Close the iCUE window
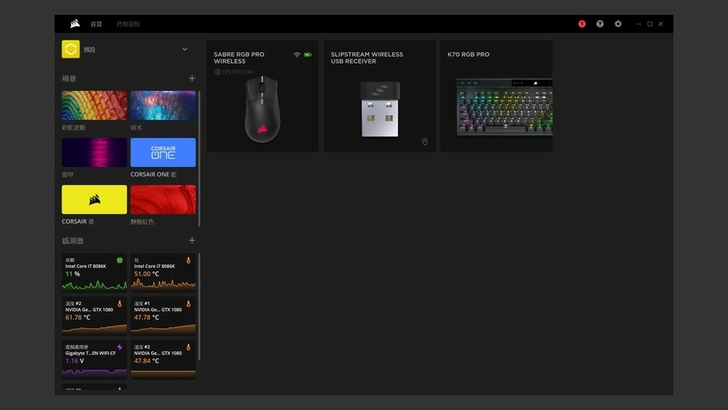Image resolution: width=728 pixels, height=410 pixels. coord(661,24)
